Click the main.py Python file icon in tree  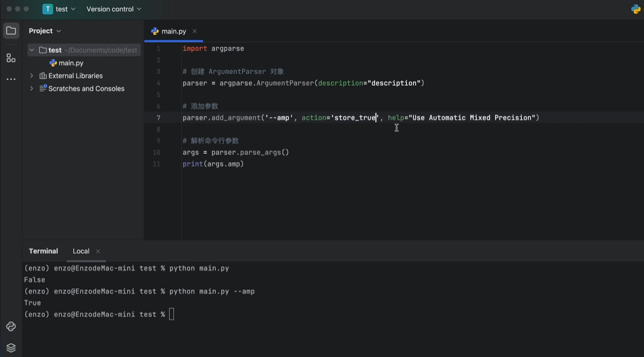53,63
